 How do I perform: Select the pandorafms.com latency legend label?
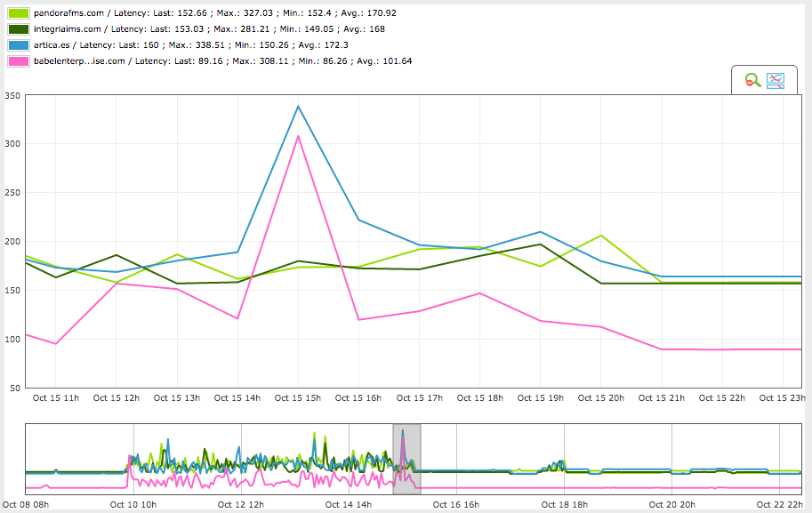click(215, 13)
